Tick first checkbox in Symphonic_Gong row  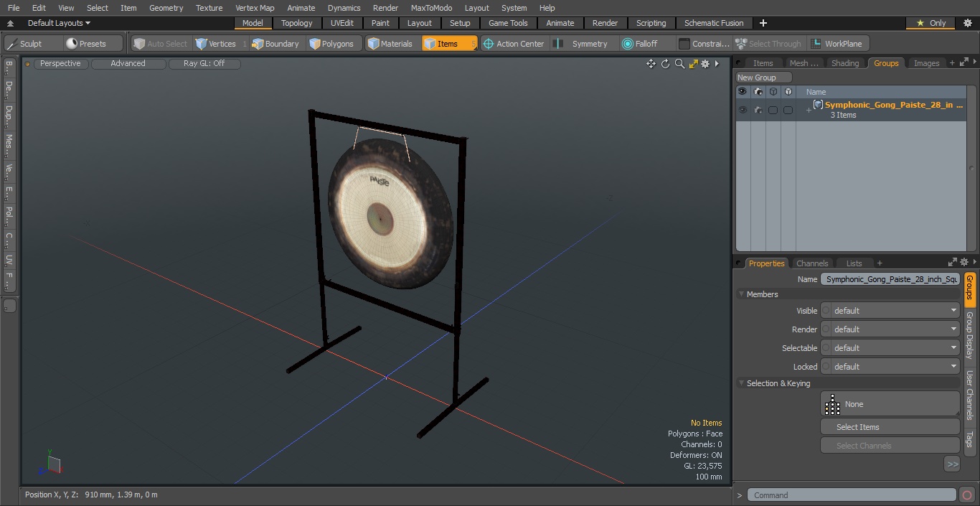click(773, 110)
